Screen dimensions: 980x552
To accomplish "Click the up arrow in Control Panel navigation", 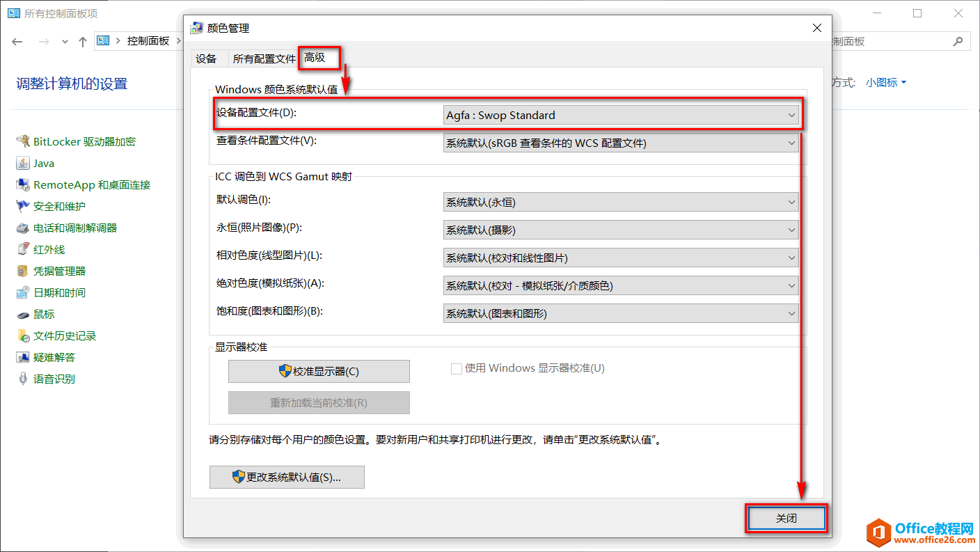I will pos(83,42).
